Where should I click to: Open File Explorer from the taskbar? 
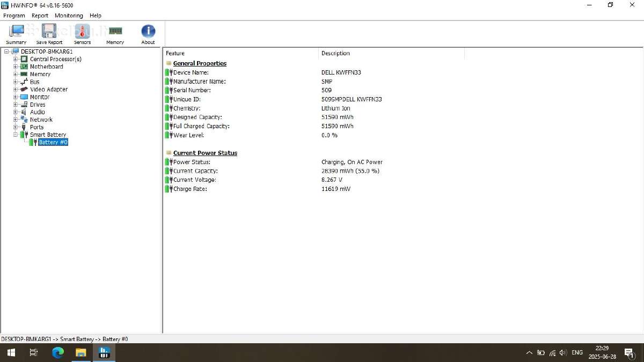[x=80, y=352]
